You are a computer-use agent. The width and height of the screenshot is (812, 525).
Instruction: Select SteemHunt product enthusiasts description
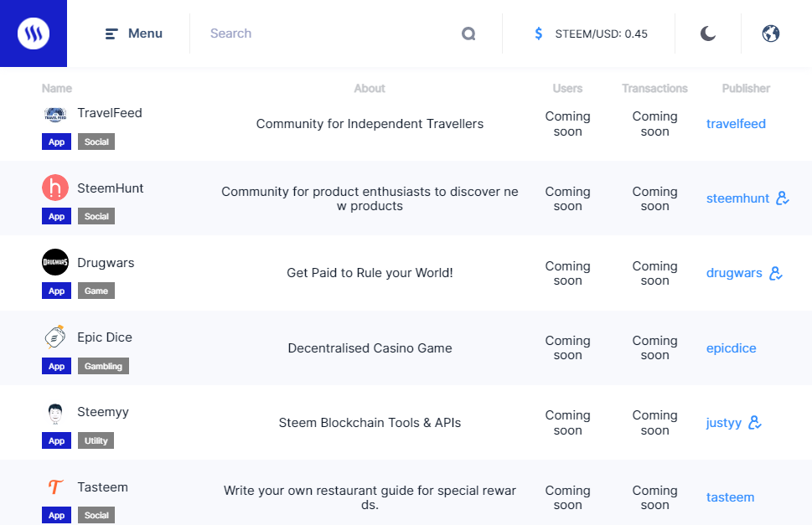(370, 198)
